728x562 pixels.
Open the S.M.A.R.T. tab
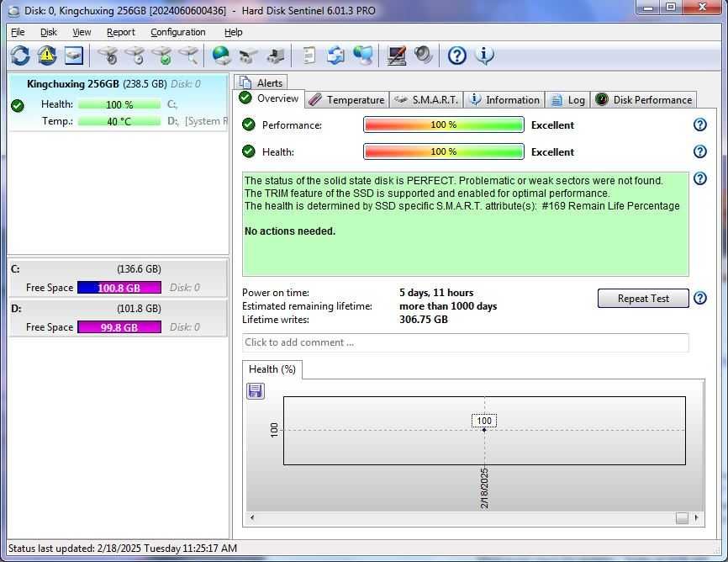tap(426, 100)
